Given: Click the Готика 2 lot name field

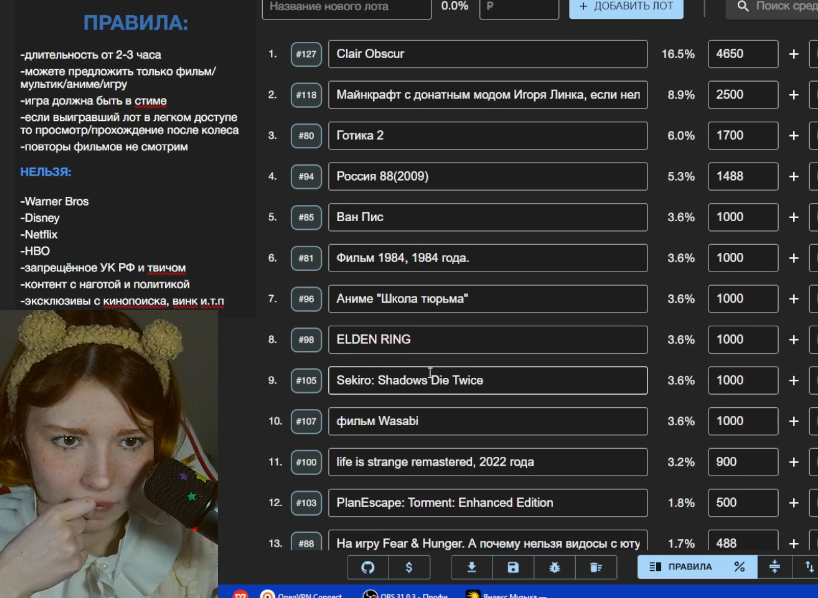Looking at the screenshot, I should 488,136.
